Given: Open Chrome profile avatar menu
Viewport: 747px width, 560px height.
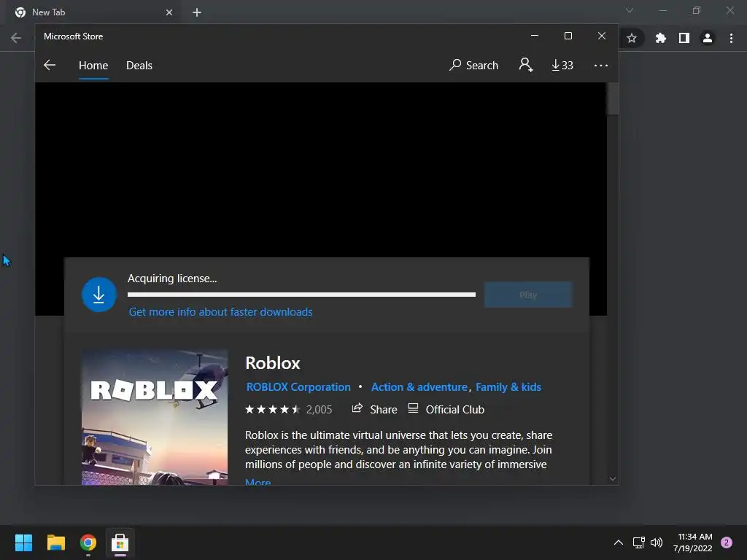Looking at the screenshot, I should pos(708,38).
